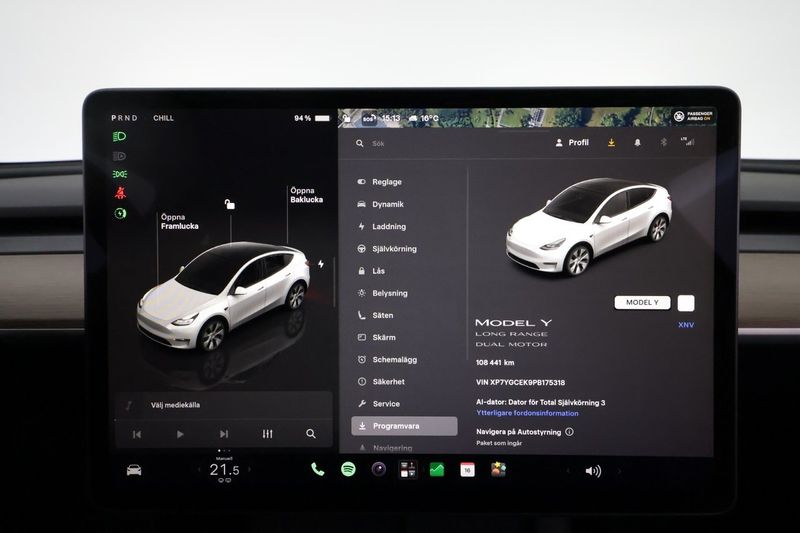Open Bluetooth settings icon

click(664, 142)
